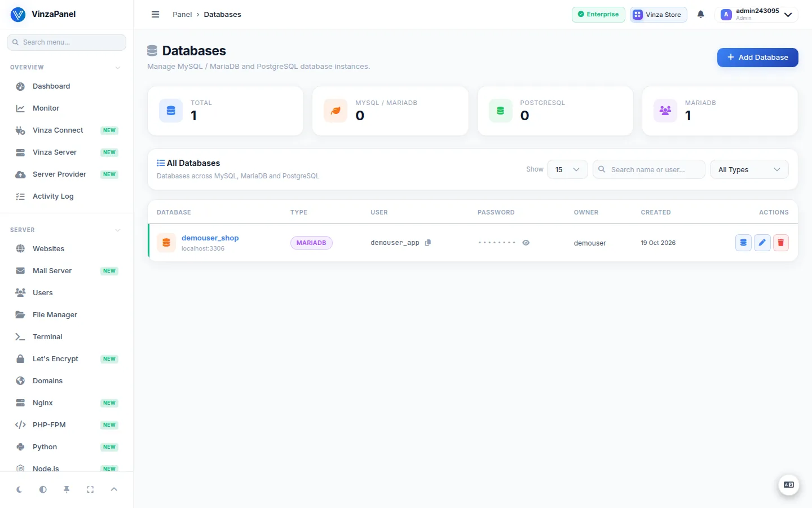
Task: Collapse the SERVER sidebar section
Action: pyautogui.click(x=118, y=230)
